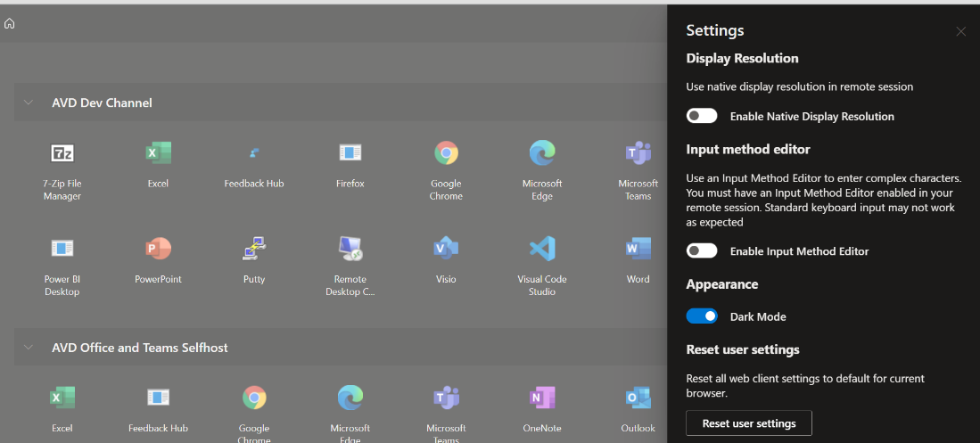Disable Dark Mode toggle
The height and width of the screenshot is (443, 980).
pyautogui.click(x=702, y=316)
